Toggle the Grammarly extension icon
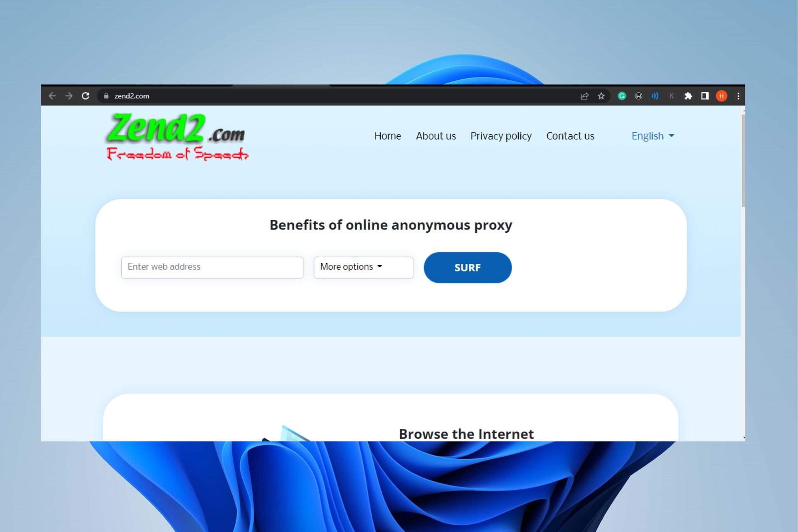This screenshot has width=798, height=532. coord(622,96)
